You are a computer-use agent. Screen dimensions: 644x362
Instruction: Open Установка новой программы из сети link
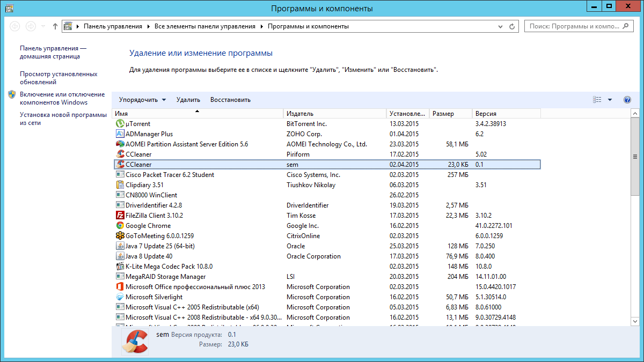click(63, 119)
